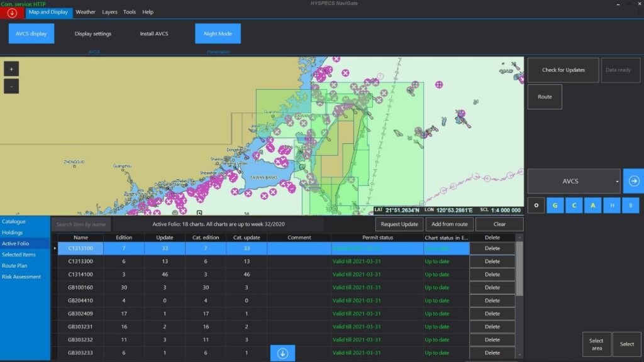Delete chart GB303231
The height and width of the screenshot is (362, 644).
492,327
